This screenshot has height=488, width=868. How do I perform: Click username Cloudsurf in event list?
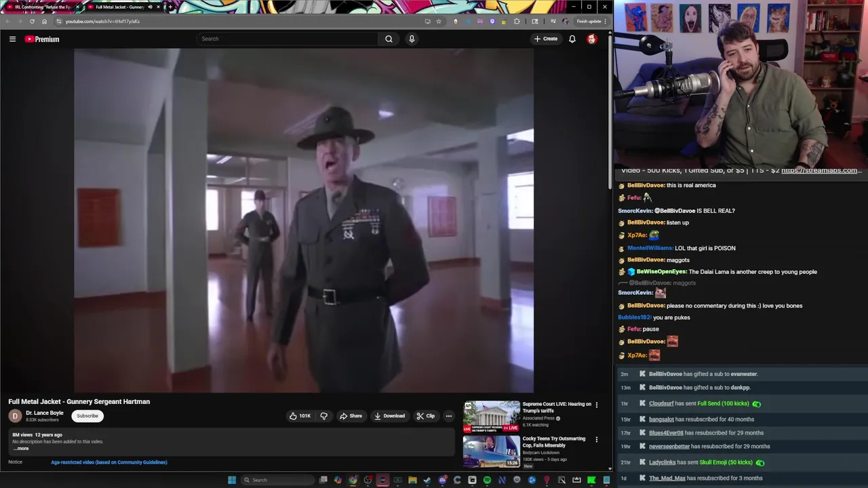pyautogui.click(x=661, y=404)
